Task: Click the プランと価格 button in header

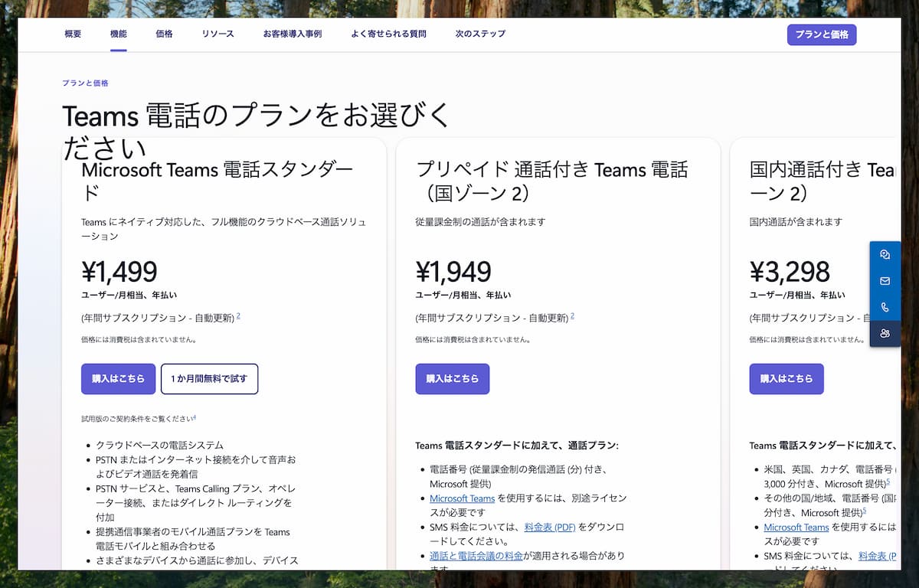Action: coord(822,34)
